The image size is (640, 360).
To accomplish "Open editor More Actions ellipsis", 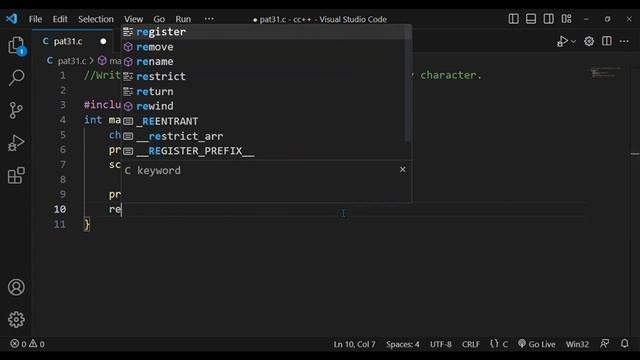I will [x=624, y=41].
